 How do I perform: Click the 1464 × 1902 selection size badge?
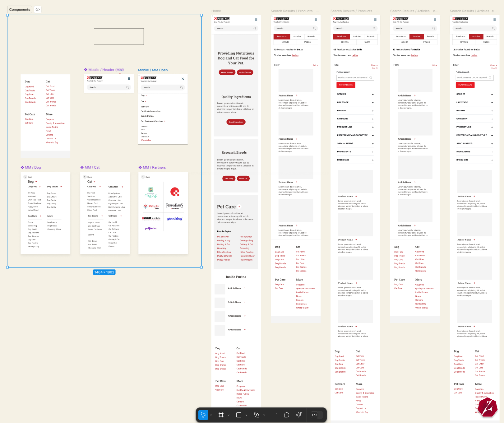(x=104, y=272)
